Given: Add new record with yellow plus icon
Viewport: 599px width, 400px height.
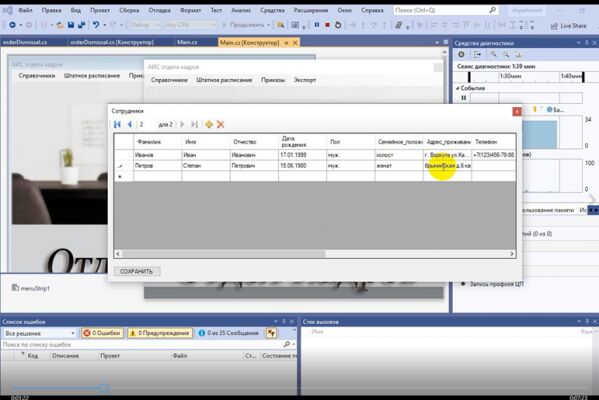Looking at the screenshot, I should point(209,124).
